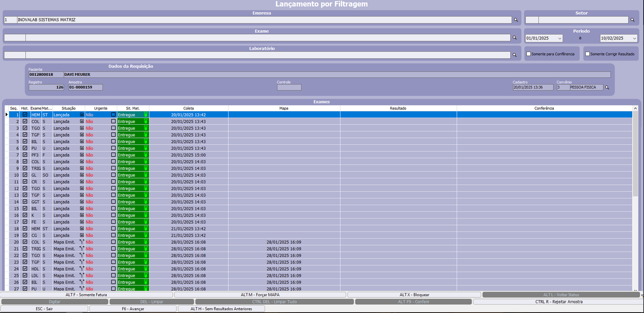
Task: Click the CTRL R - Rejeitar Amostra button
Action: pyautogui.click(x=558, y=302)
